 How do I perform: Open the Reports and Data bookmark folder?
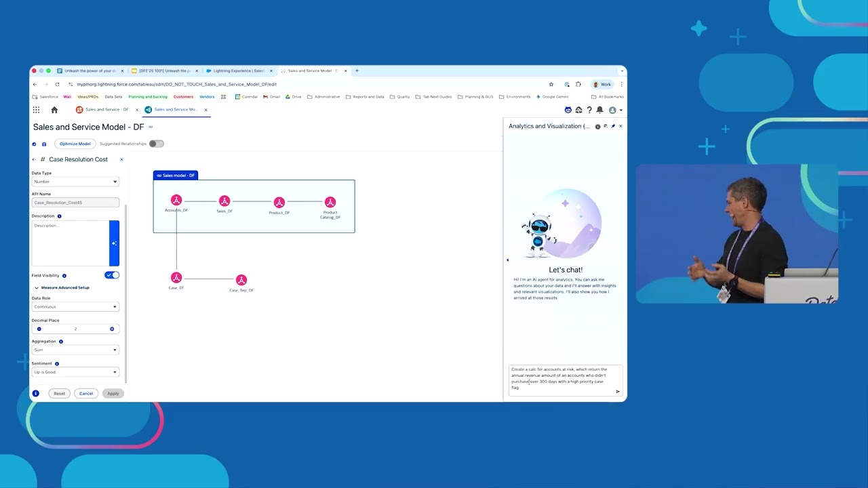coord(365,97)
